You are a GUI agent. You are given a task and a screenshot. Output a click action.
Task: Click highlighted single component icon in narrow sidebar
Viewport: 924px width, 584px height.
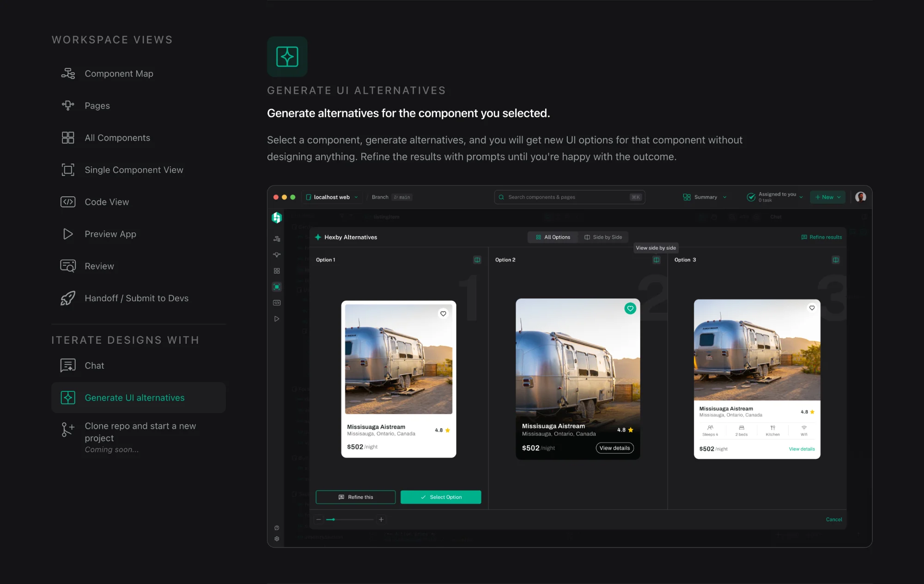[277, 287]
